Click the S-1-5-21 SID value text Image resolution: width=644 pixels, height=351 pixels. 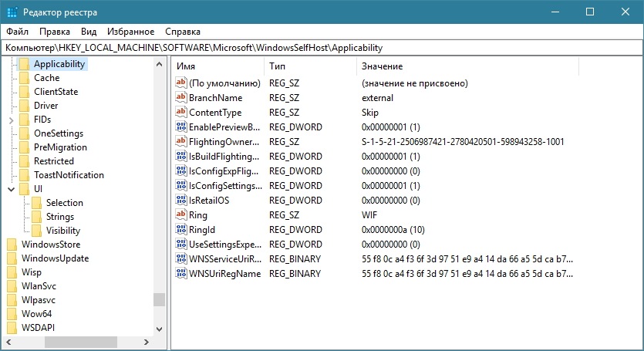point(463,142)
